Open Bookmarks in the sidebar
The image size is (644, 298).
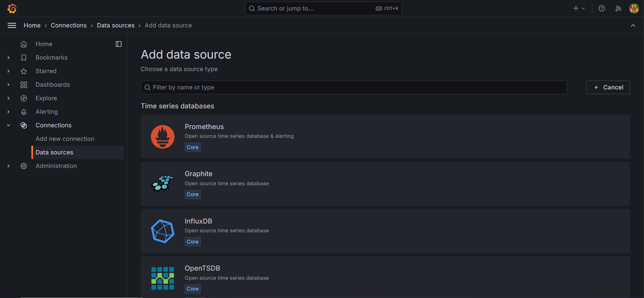52,58
